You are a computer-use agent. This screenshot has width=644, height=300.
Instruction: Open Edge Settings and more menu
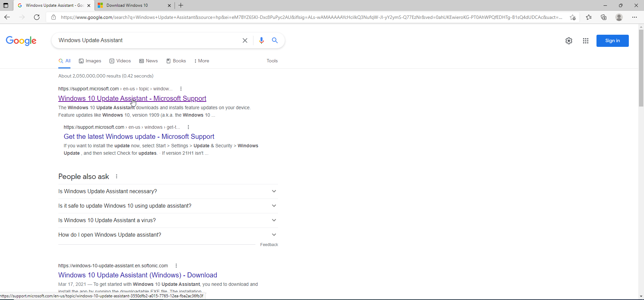[635, 17]
